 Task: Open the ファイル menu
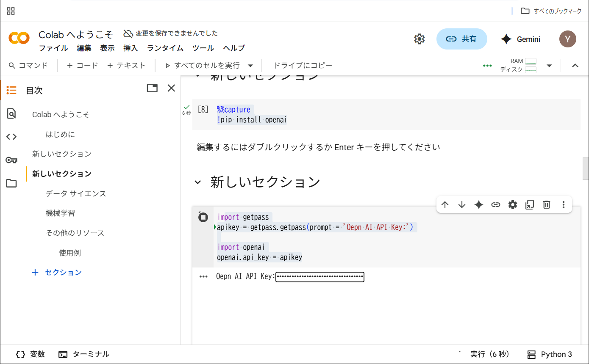coord(53,48)
